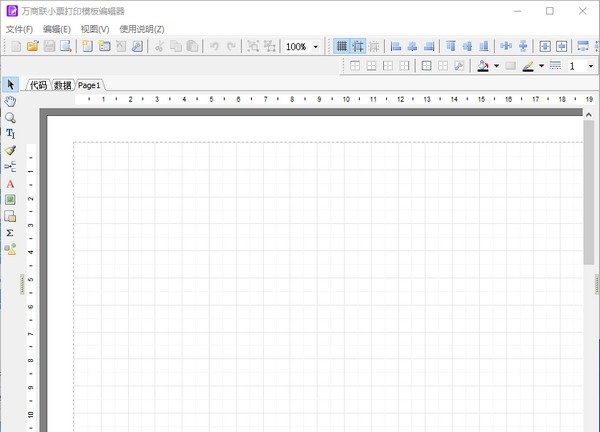This screenshot has height=432, width=600.
Task: Switch to the 数据 tab
Action: point(63,86)
